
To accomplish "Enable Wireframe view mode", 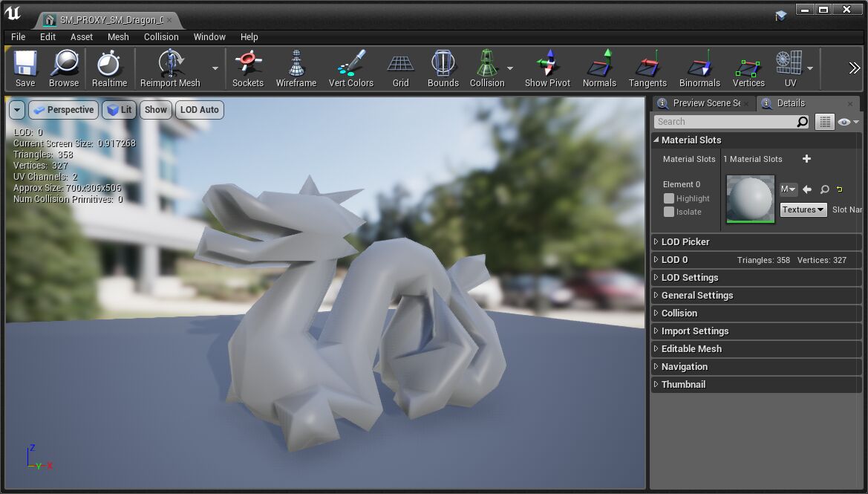I will (296, 69).
